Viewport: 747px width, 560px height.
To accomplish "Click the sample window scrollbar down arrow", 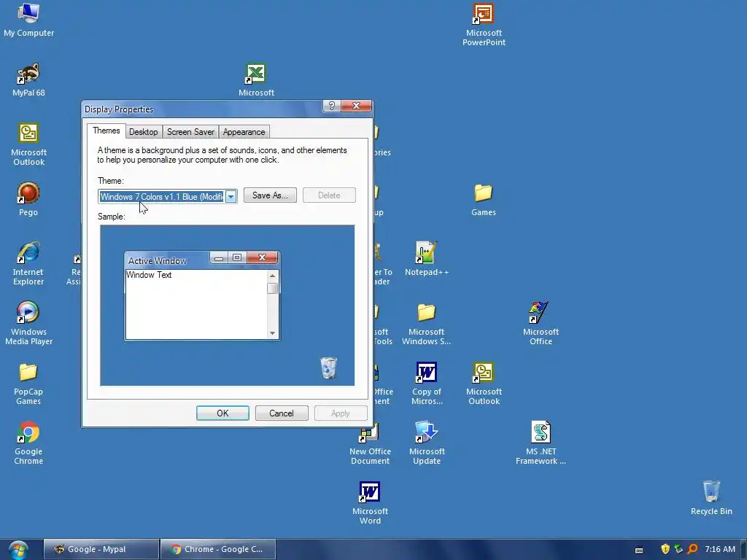I will coord(273,333).
